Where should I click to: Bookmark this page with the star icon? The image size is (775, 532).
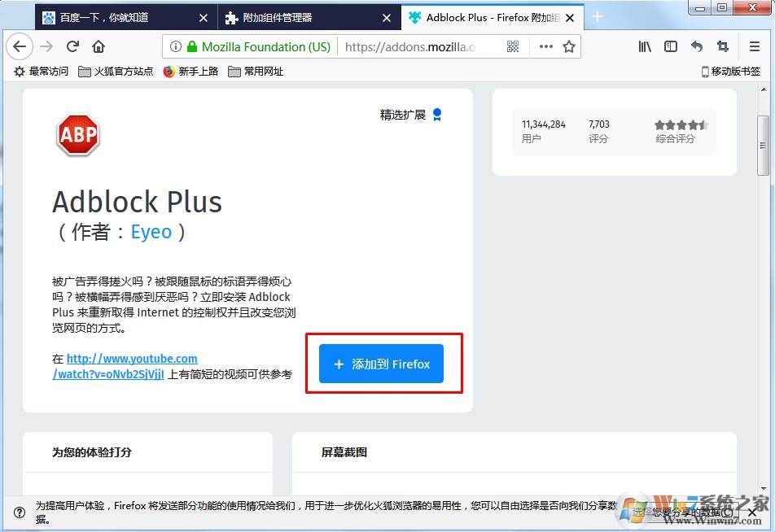[x=569, y=46]
